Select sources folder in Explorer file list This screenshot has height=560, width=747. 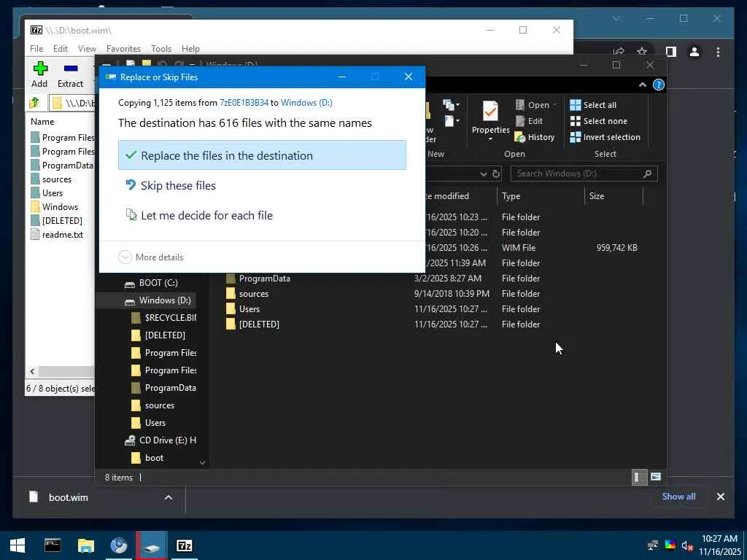(x=247, y=294)
